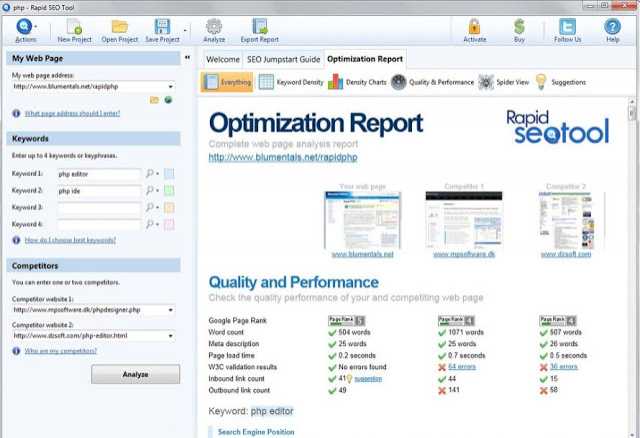The width and height of the screenshot is (640, 438).
Task: Expand the Save Project dropdown arrow
Action: click(x=185, y=30)
